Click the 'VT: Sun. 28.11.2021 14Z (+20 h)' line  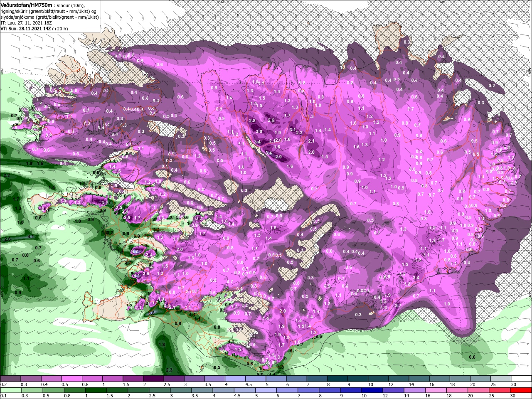pyautogui.click(x=34, y=29)
